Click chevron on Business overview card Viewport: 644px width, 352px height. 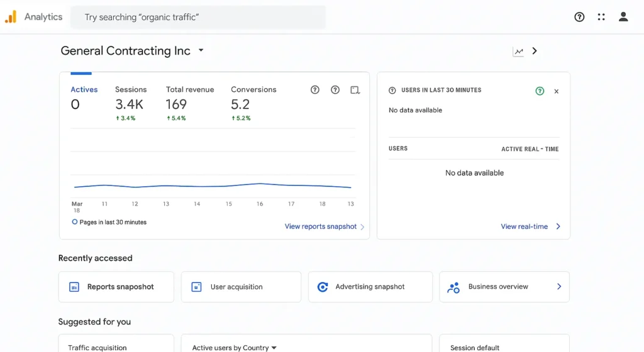click(558, 287)
